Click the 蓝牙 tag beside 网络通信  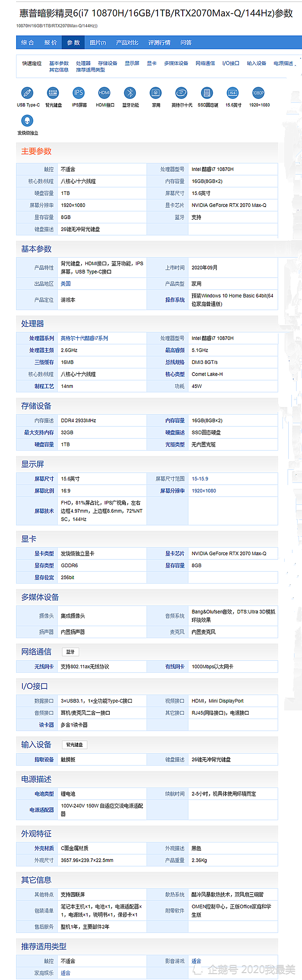tap(70, 652)
